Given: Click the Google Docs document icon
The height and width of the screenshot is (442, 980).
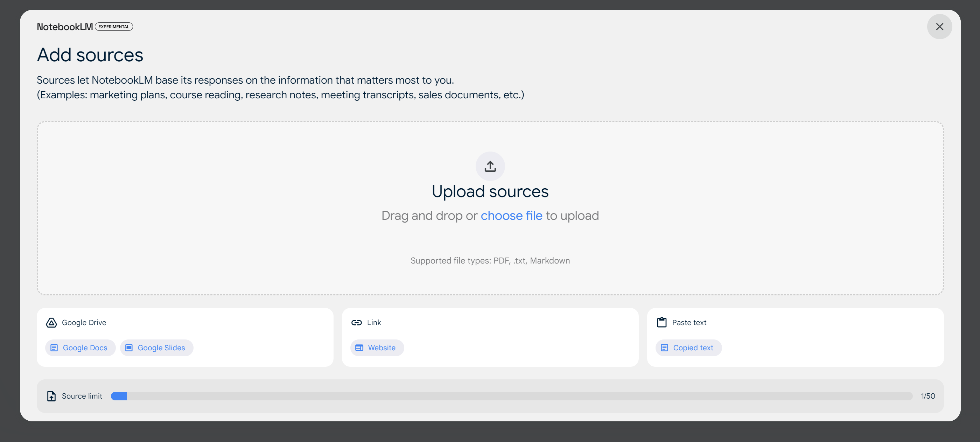Looking at the screenshot, I should [54, 347].
